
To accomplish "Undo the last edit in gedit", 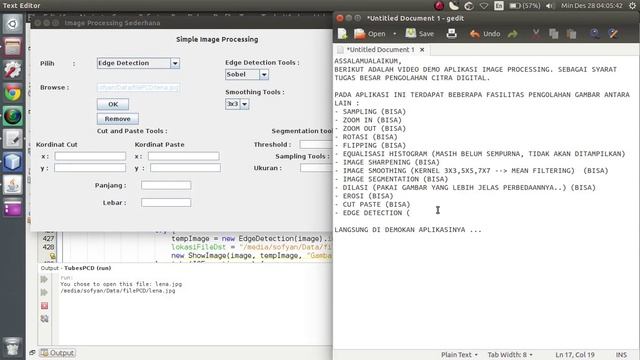I will 484,34.
